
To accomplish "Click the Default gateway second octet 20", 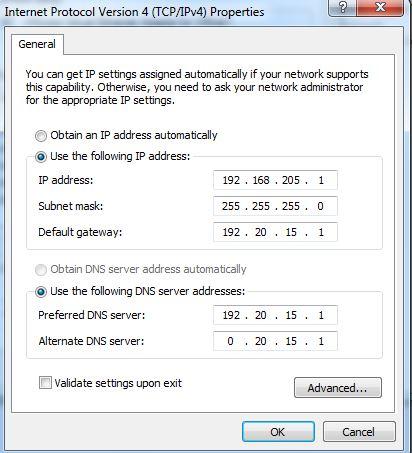I will point(261,232).
